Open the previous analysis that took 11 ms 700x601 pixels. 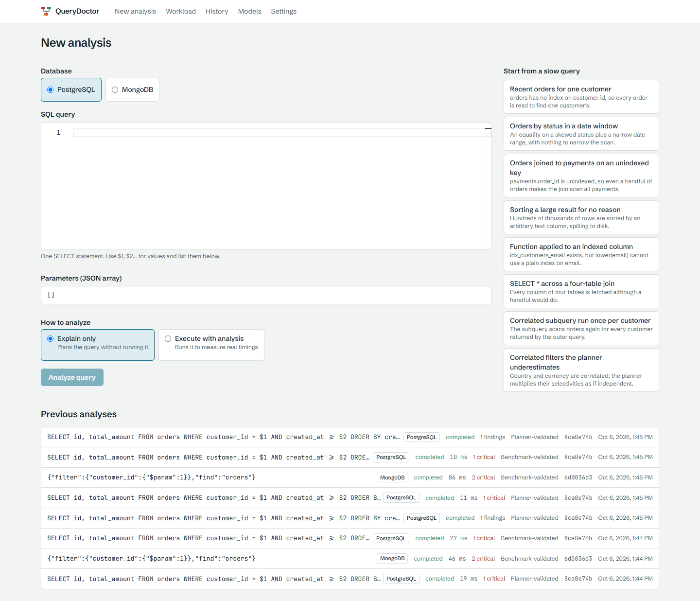point(350,498)
